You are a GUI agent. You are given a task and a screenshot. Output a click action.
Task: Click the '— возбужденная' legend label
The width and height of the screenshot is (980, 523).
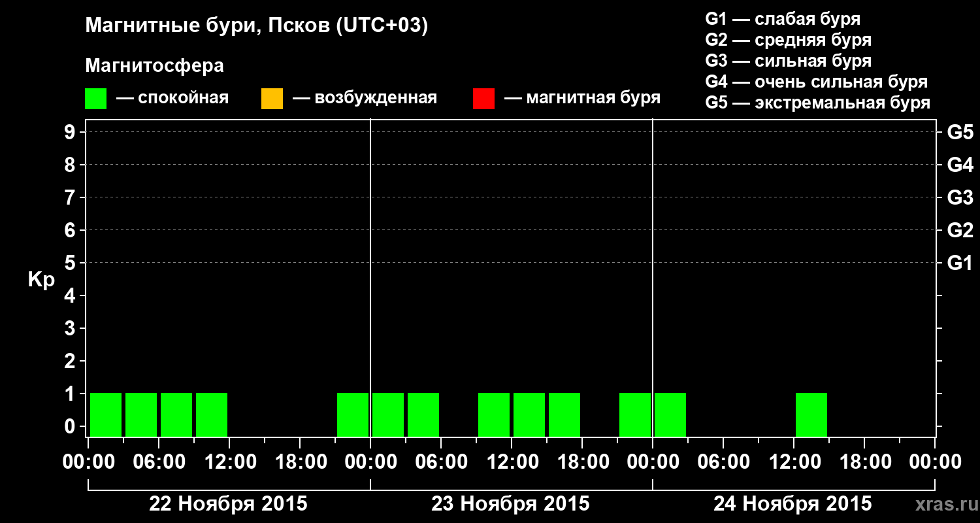coord(365,98)
